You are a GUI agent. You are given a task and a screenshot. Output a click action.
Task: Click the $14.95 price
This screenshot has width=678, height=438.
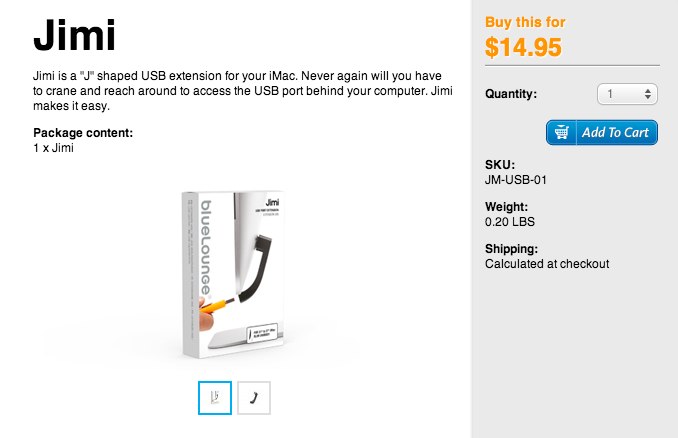click(523, 47)
